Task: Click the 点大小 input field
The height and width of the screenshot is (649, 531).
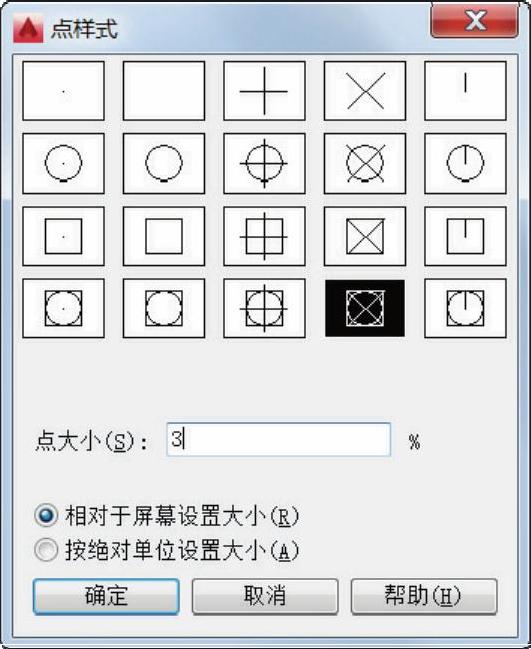Action: 279,440
